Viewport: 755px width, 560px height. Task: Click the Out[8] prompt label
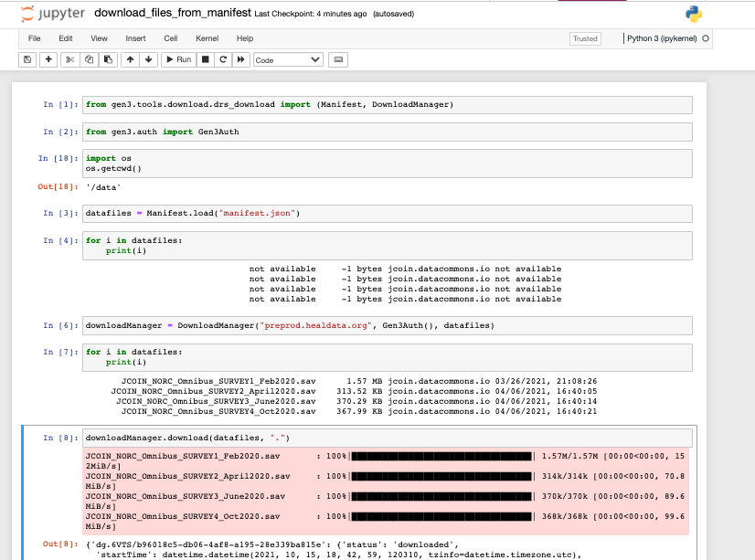(x=60, y=544)
